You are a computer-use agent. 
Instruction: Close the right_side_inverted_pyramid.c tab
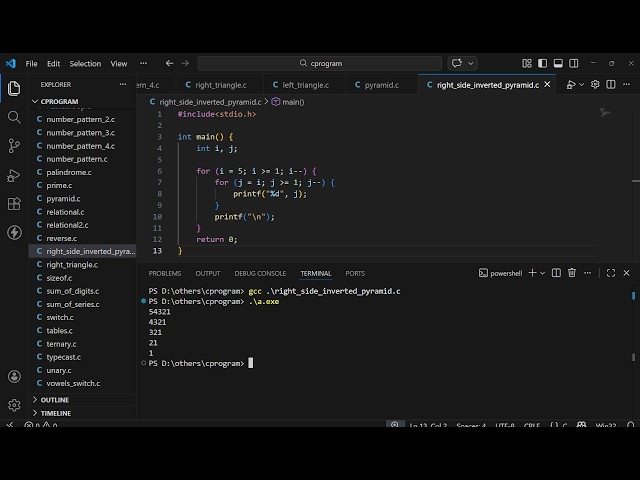[547, 84]
